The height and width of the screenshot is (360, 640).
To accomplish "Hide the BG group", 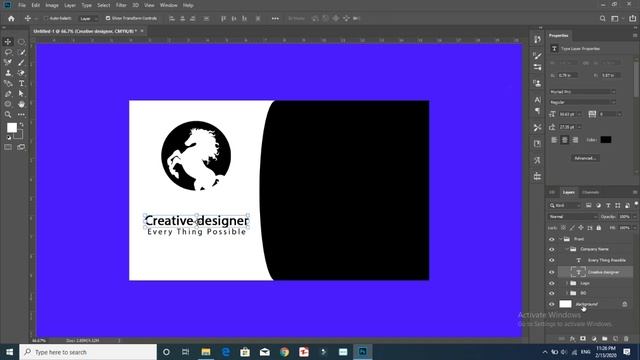I will click(x=552, y=293).
